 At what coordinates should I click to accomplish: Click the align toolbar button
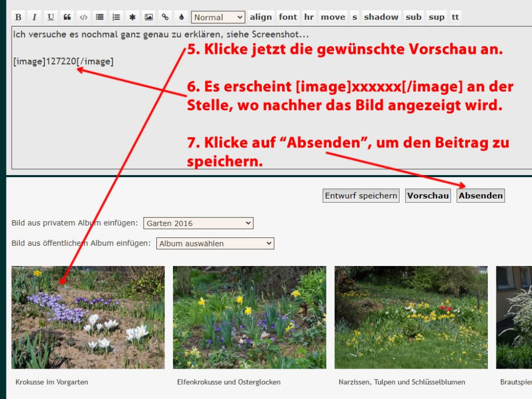[x=261, y=17]
